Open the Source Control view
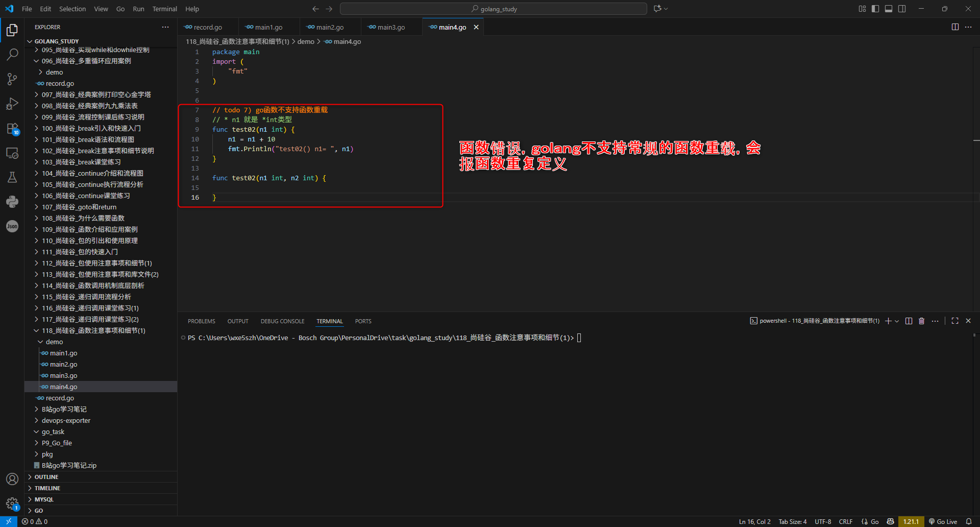The image size is (980, 527). 12,79
